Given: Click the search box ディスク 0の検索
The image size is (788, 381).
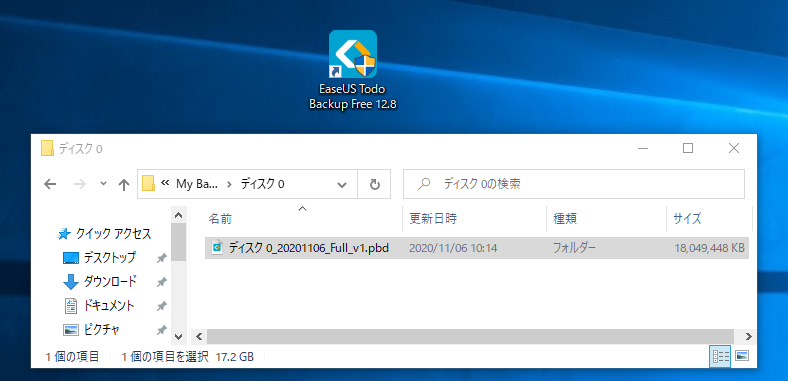Looking at the screenshot, I should (x=574, y=184).
